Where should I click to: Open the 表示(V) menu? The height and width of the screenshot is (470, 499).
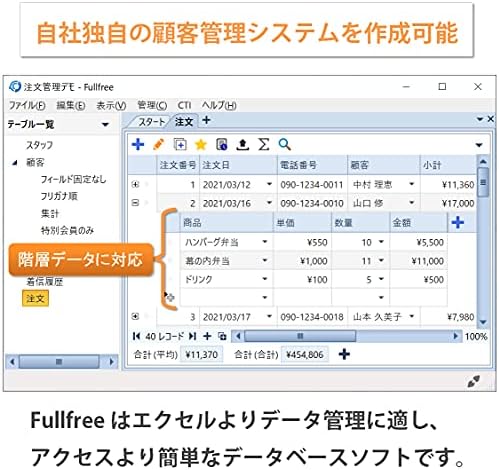click(111, 106)
